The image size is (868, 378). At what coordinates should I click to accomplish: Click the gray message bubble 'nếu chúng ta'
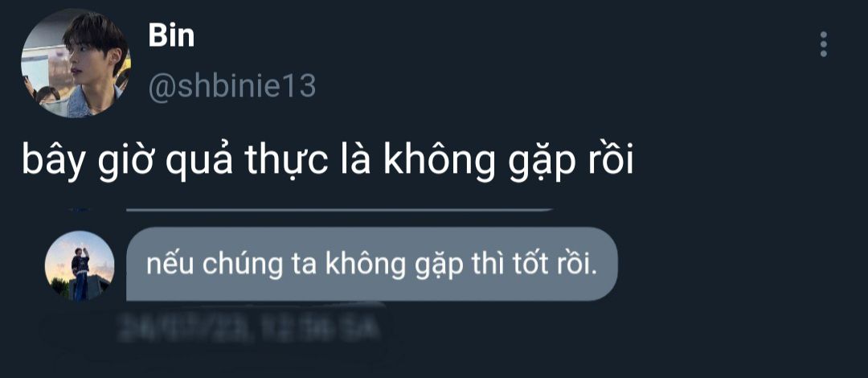pyautogui.click(x=371, y=265)
